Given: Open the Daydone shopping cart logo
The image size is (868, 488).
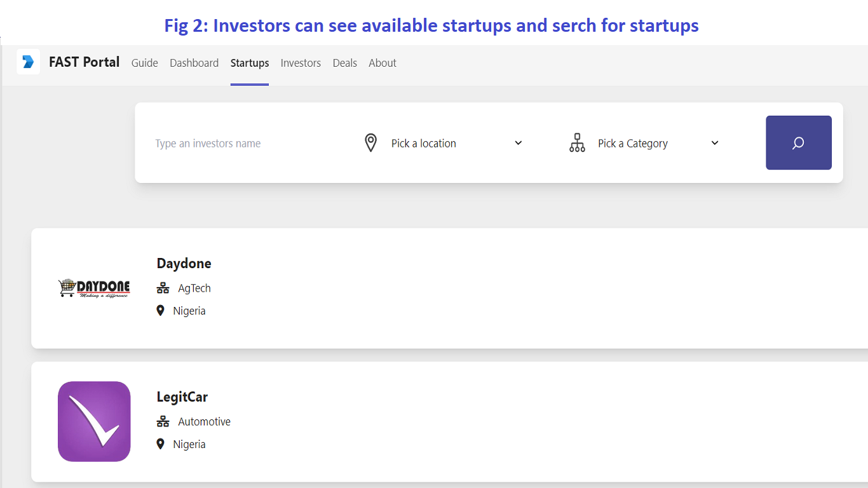Looking at the screenshot, I should (x=94, y=288).
